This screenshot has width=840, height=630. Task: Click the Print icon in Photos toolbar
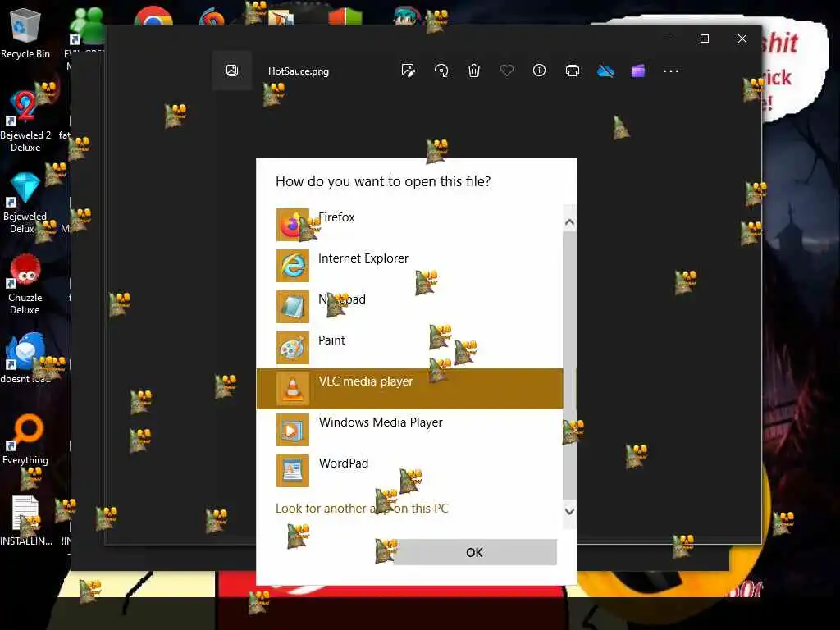coord(572,71)
